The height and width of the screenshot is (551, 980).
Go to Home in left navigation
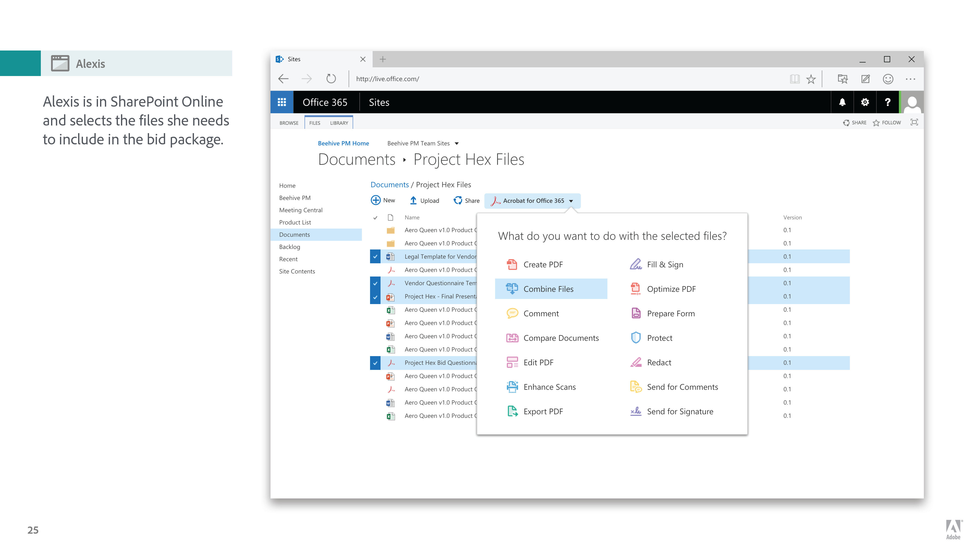pos(287,185)
